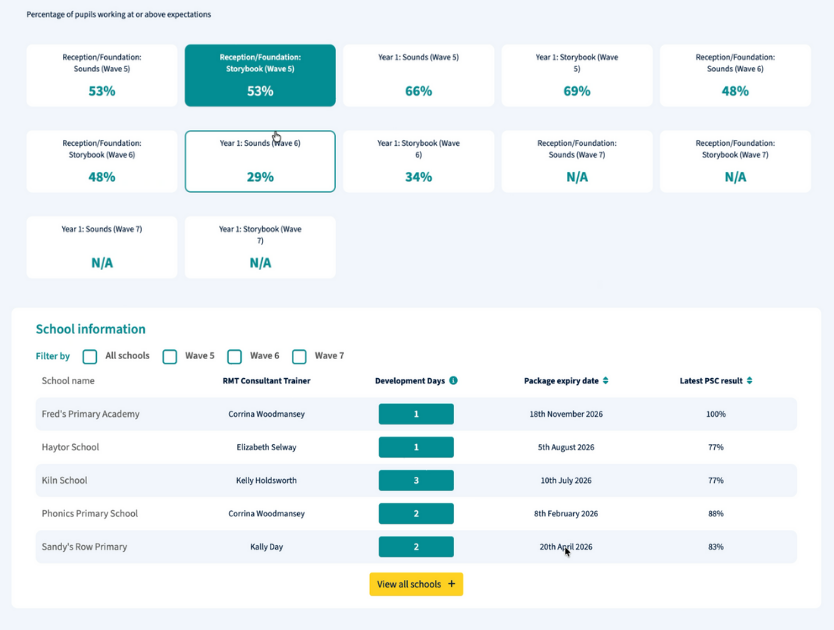Viewport: 834px width, 630px height.
Task: Open Phonics Primary School entry
Action: coord(89,514)
